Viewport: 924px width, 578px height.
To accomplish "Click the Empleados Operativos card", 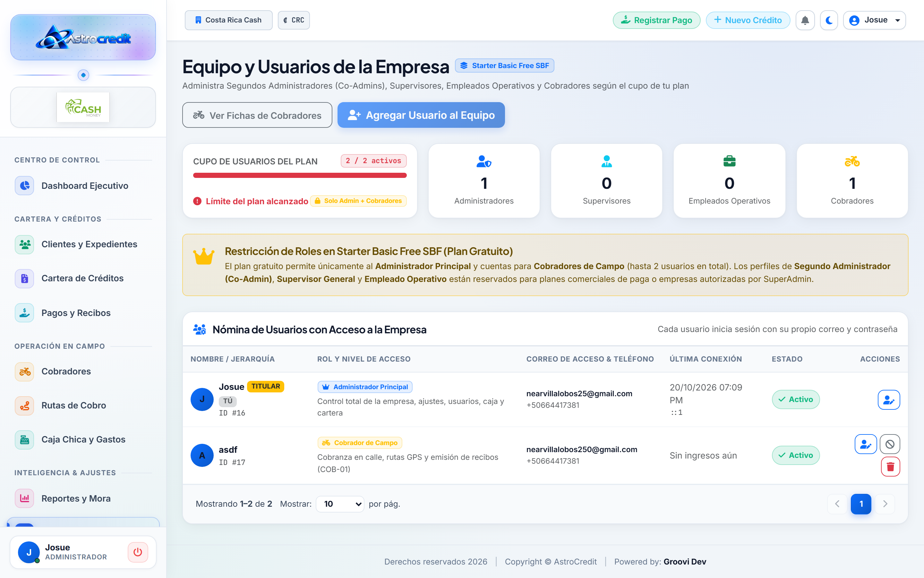I will click(729, 180).
